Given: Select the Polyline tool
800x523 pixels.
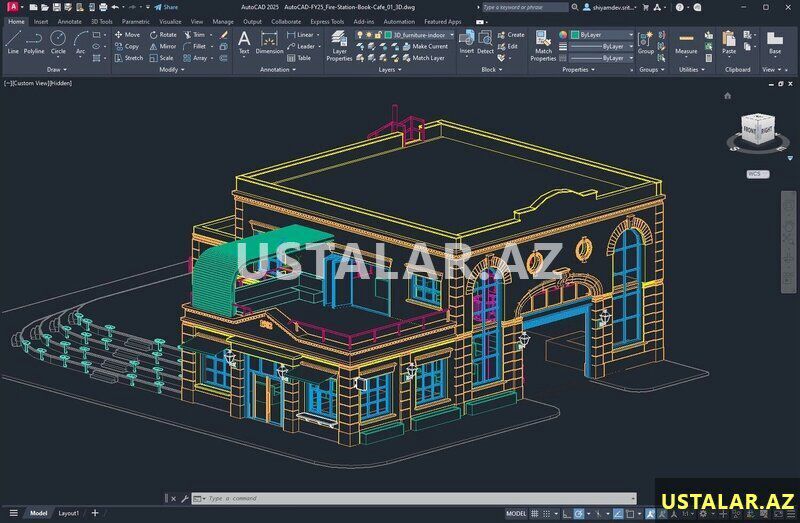Looking at the screenshot, I should point(34,42).
